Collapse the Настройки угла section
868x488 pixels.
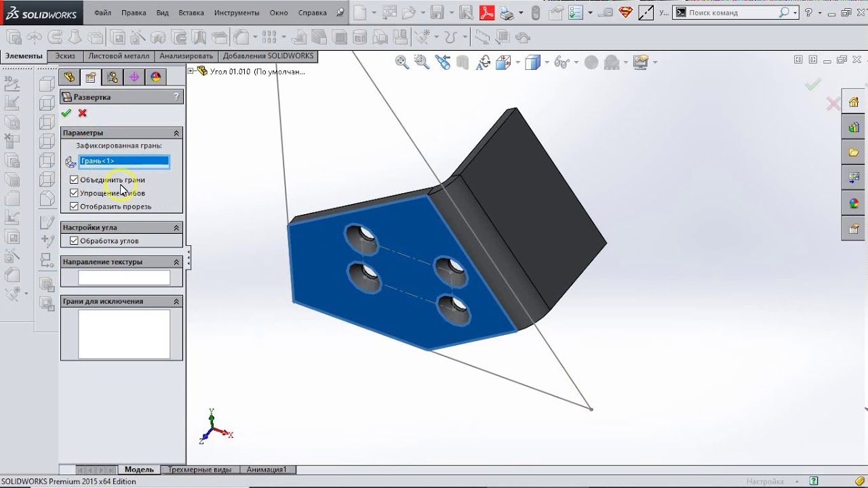176,228
